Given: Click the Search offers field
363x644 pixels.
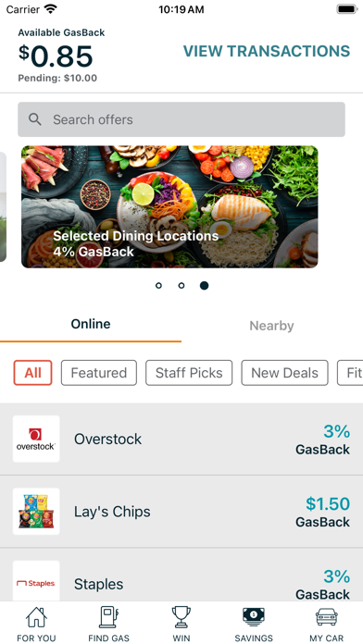Looking at the screenshot, I should pyautogui.click(x=181, y=119).
